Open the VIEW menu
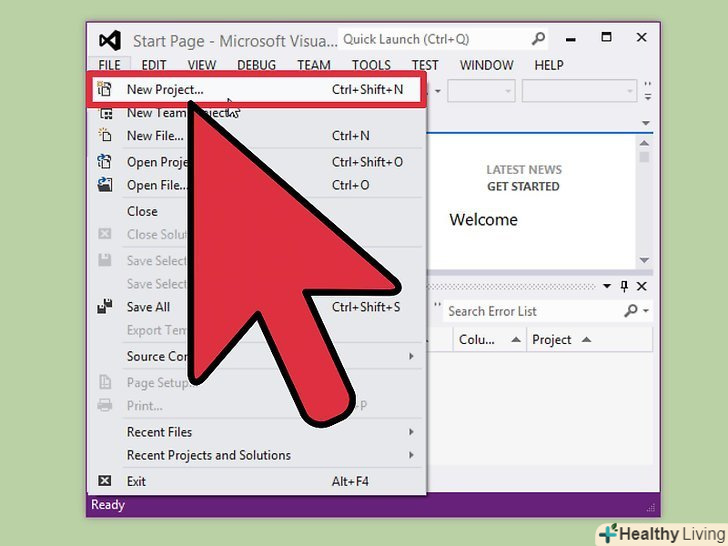Image resolution: width=728 pixels, height=546 pixels. pos(202,65)
